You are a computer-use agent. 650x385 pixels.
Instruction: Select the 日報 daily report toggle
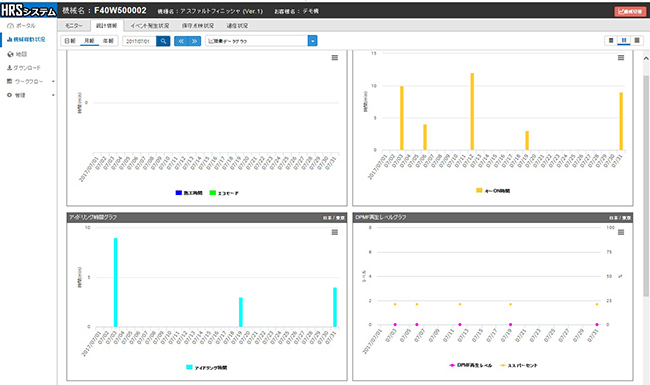pos(70,41)
